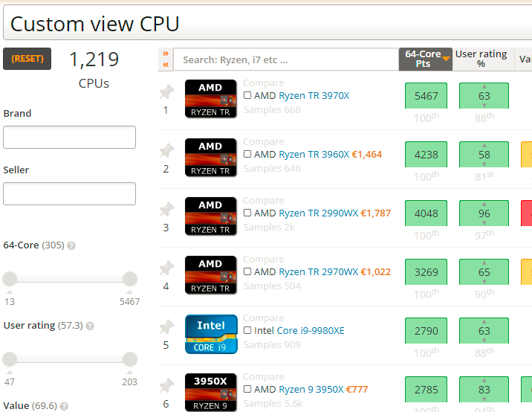Image resolution: width=532 pixels, height=412 pixels.
Task: Open the Brand filter dropdown
Action: coord(70,138)
